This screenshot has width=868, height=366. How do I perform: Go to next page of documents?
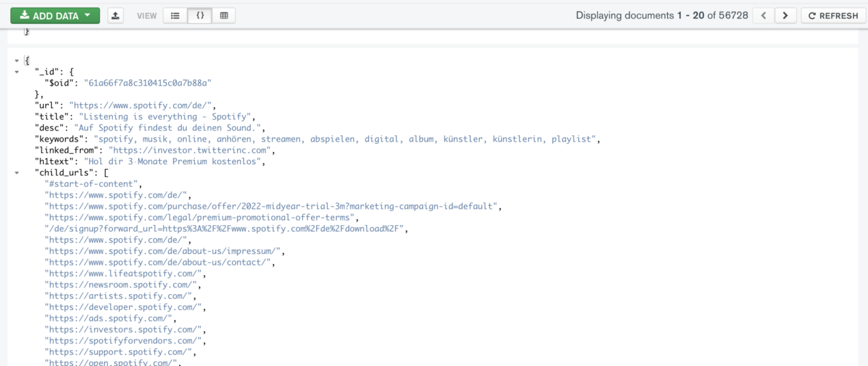click(786, 15)
